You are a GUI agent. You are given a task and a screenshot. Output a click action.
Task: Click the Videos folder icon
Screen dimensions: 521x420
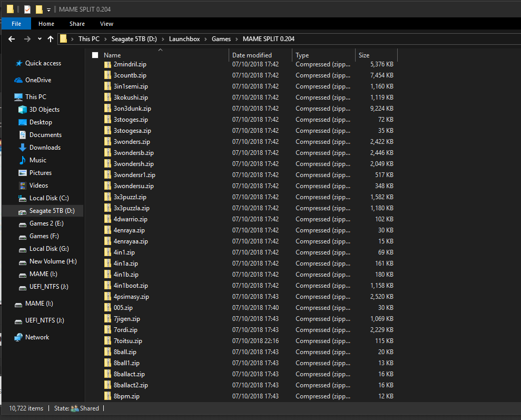click(x=23, y=185)
